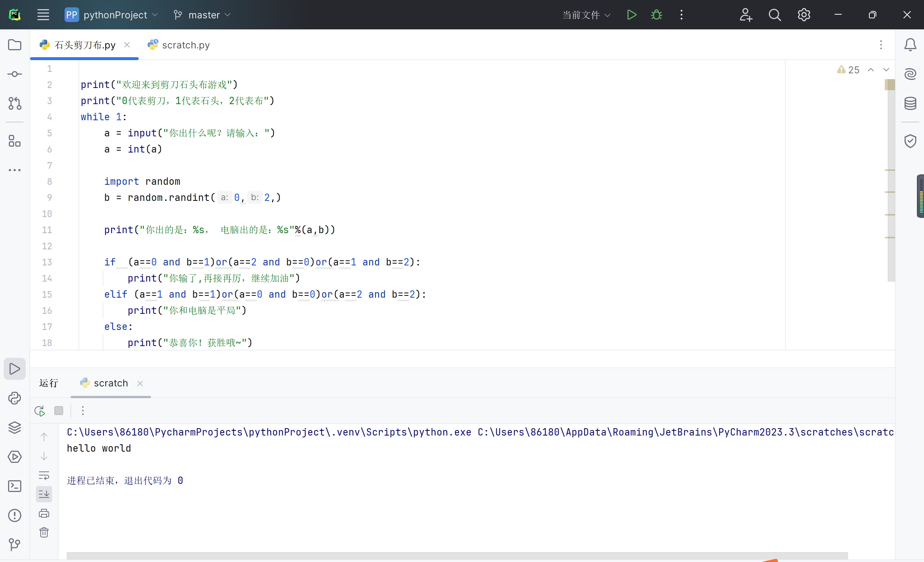Open the Problems tool window
The image size is (924, 562).
click(15, 515)
